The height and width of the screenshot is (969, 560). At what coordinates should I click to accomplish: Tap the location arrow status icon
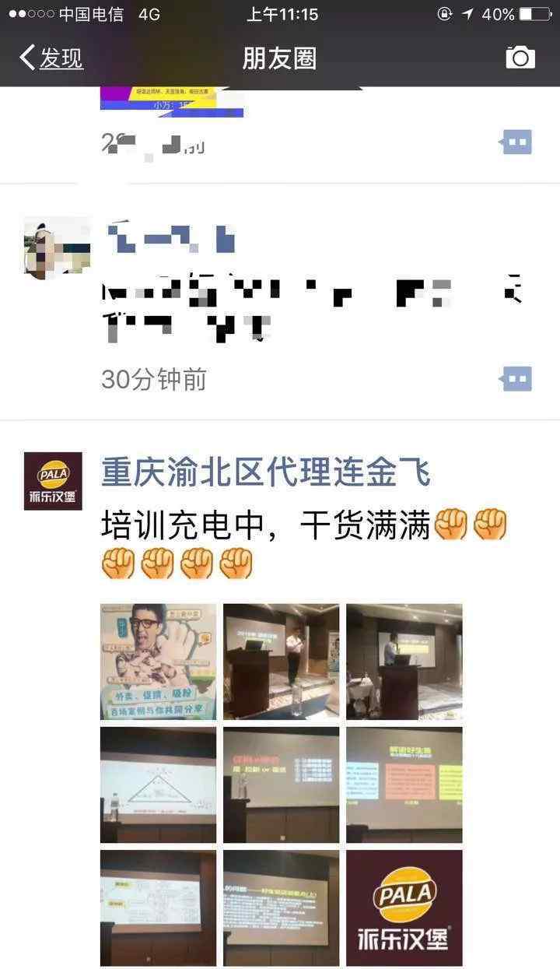tap(467, 14)
